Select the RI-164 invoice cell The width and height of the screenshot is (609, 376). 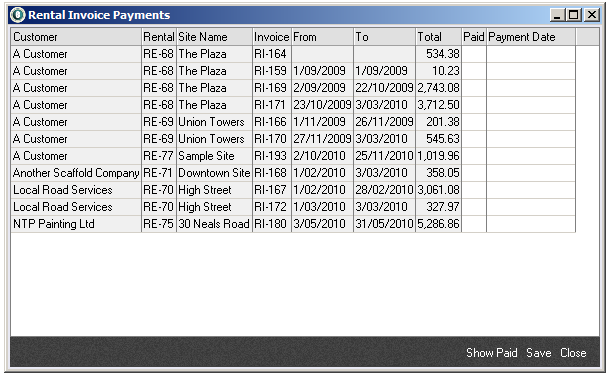tap(272, 54)
